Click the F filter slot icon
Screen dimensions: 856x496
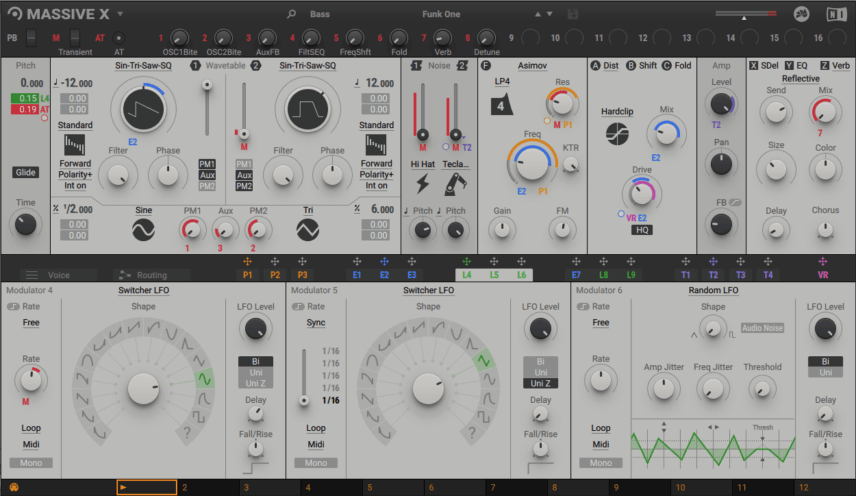coord(486,65)
